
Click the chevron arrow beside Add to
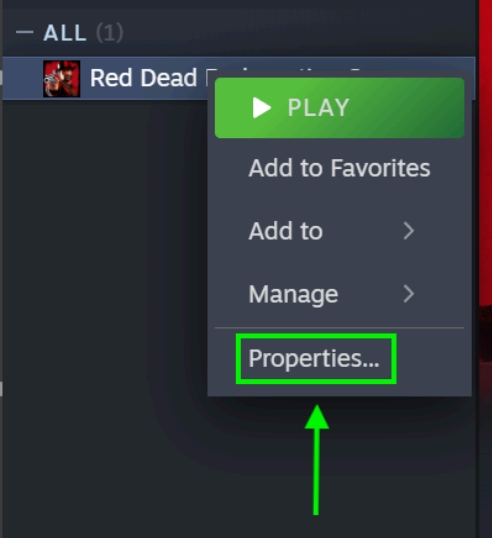(409, 231)
